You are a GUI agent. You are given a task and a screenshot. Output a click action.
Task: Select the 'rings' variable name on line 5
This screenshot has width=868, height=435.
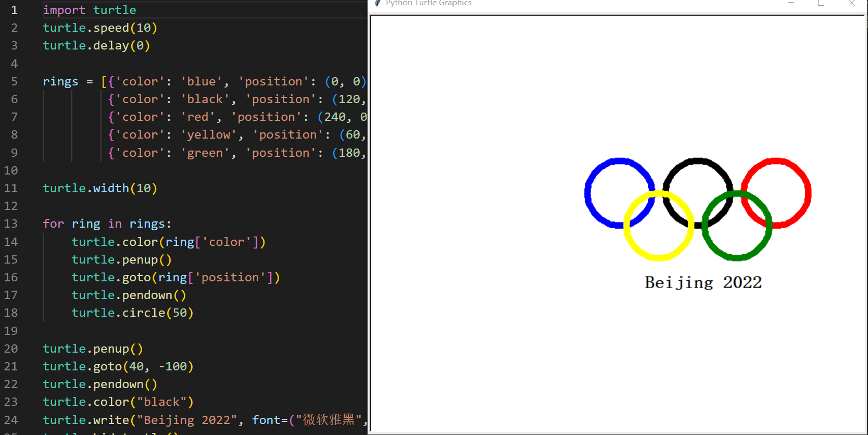click(x=60, y=81)
